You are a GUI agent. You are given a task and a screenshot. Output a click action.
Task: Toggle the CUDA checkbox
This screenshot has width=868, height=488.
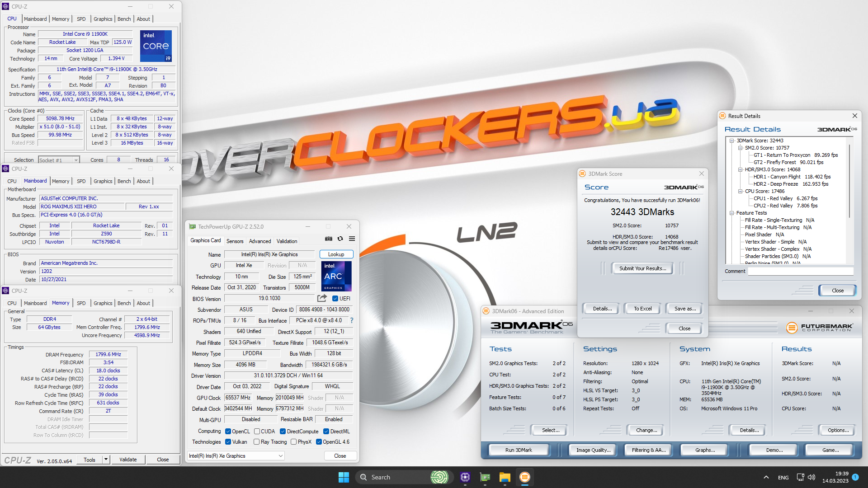click(x=257, y=432)
